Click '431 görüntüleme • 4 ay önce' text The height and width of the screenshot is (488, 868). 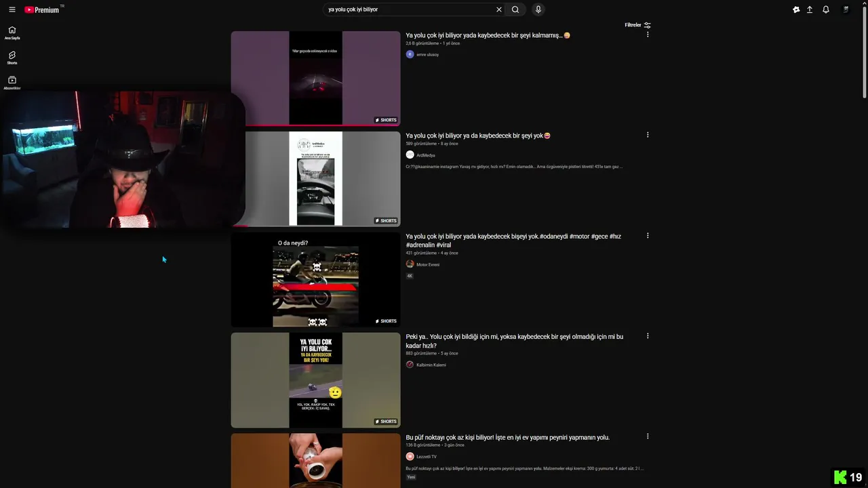tap(432, 253)
